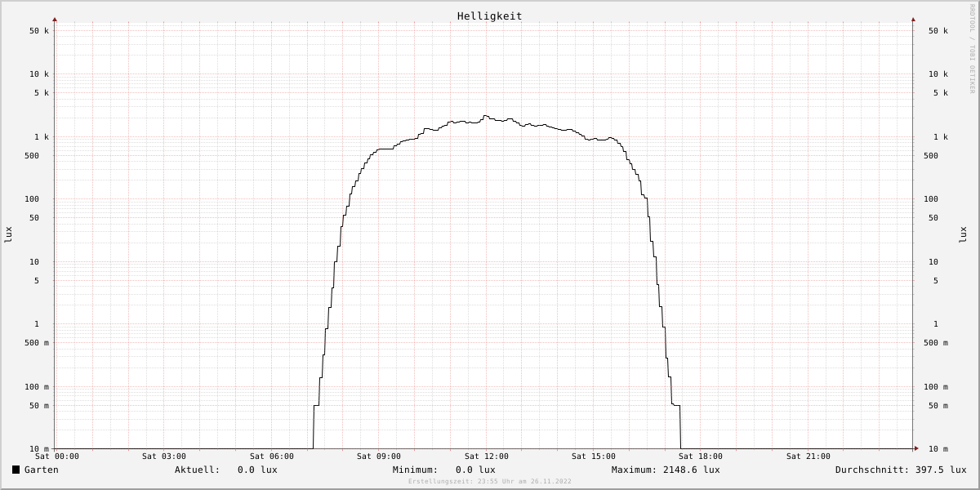Click the 'lux' unit label on right axis
980x490 pixels.
pyautogui.click(x=963, y=234)
